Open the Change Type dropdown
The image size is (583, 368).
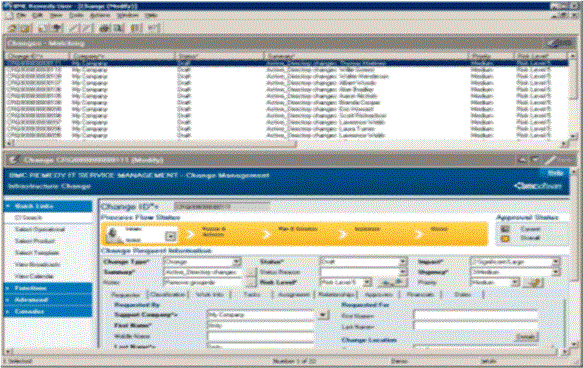click(236, 262)
